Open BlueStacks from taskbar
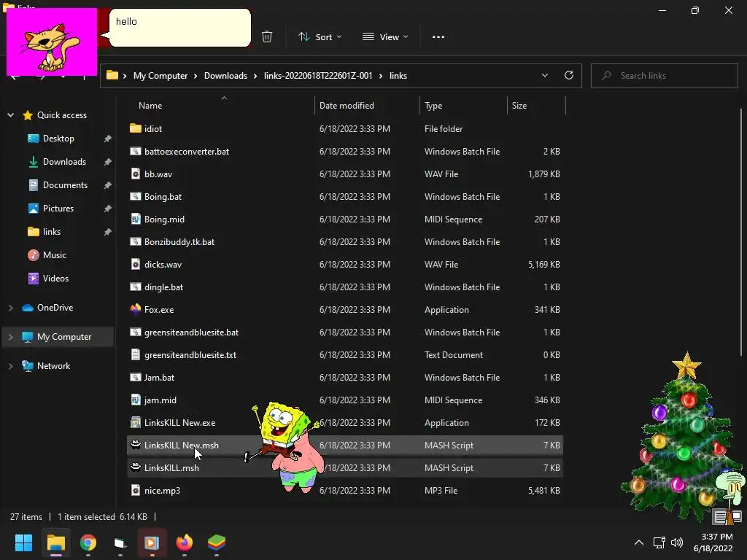 click(x=217, y=542)
